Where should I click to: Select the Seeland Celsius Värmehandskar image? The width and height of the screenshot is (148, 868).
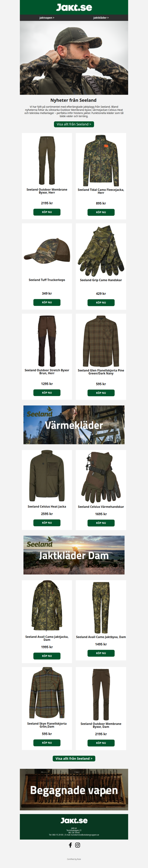coord(101,477)
